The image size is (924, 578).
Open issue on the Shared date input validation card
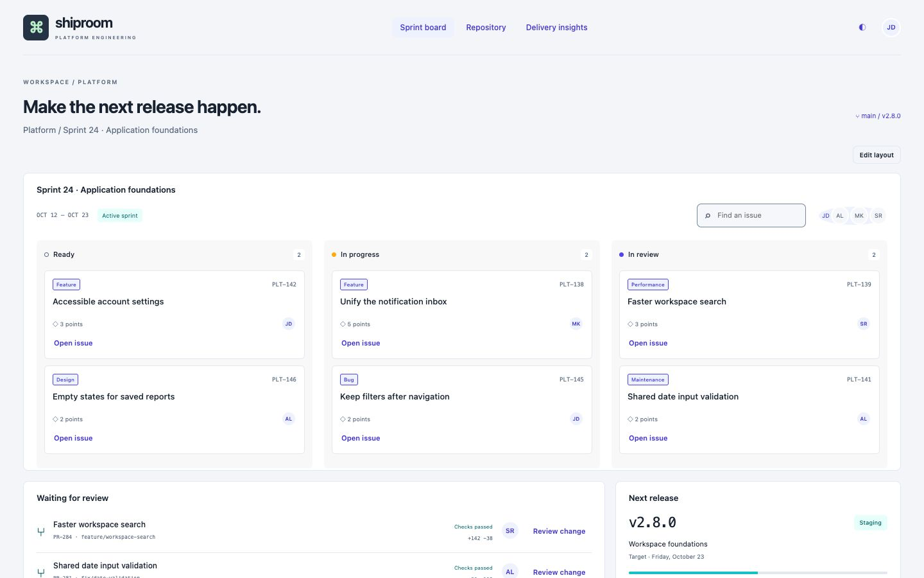648,438
